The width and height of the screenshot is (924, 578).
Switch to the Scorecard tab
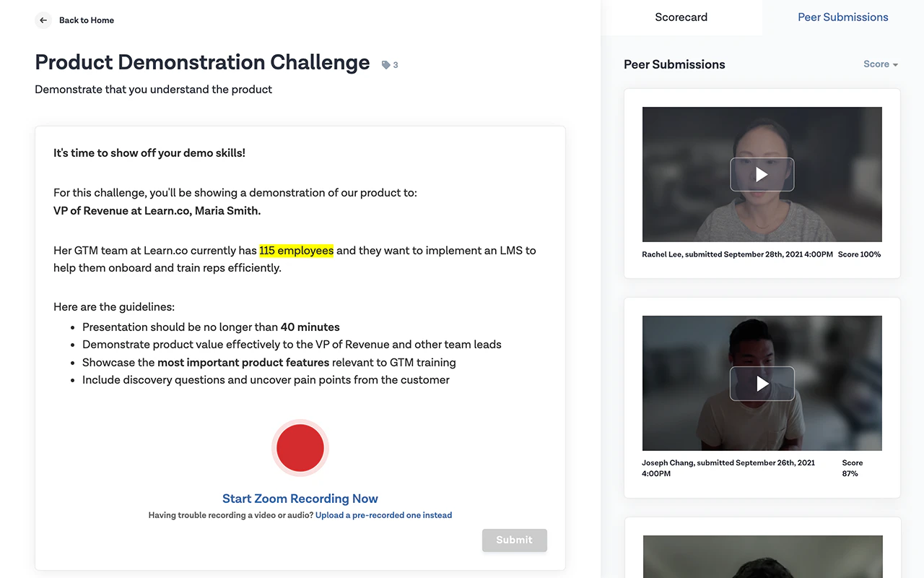681,17
